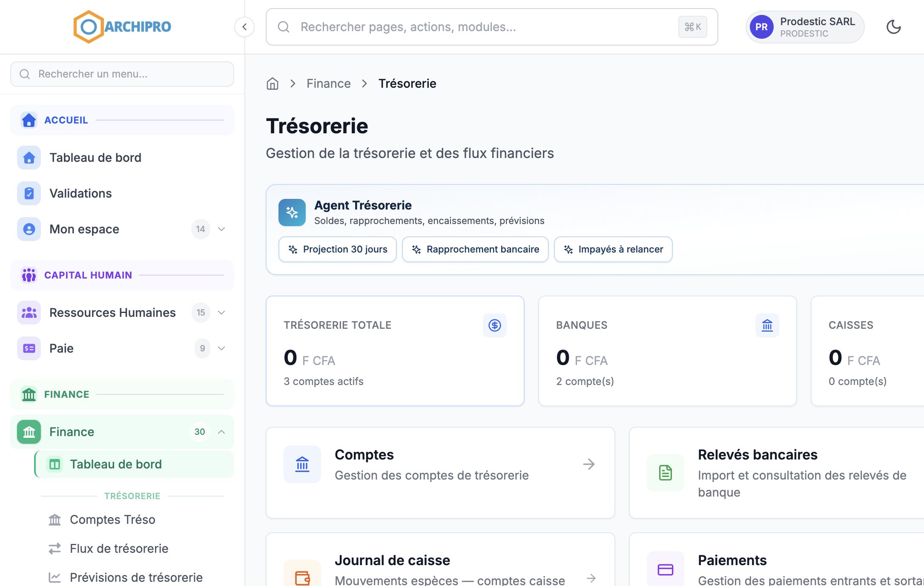Launch the Rapprochement bancaire action
Image resolution: width=924 pixels, height=586 pixels.
point(475,250)
